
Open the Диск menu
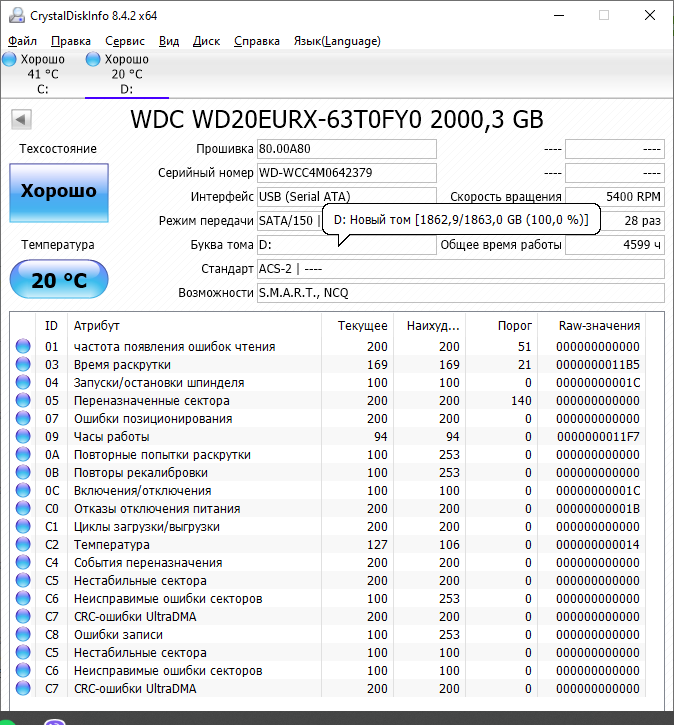(x=206, y=41)
